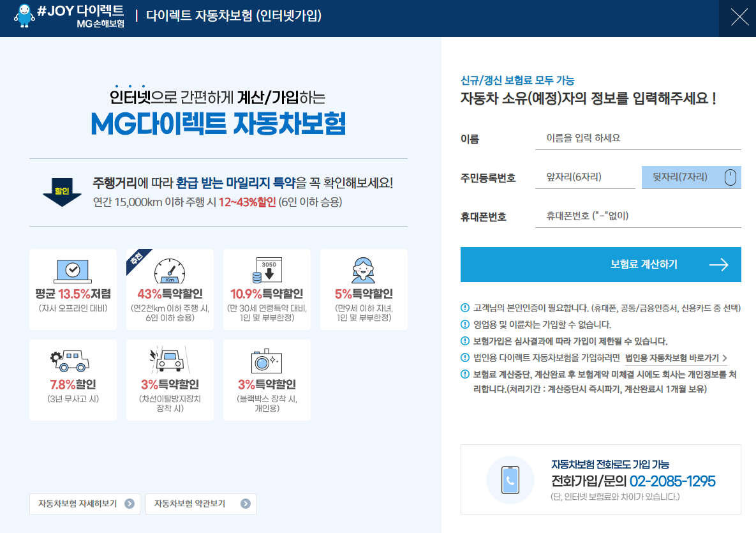Click the JOY 다이렉트 mascot logo icon

click(x=24, y=16)
